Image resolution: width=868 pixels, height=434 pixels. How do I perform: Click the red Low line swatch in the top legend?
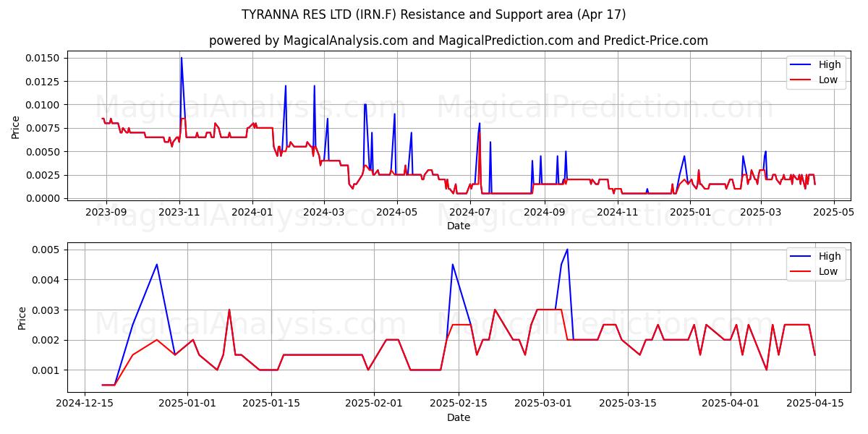[801, 80]
